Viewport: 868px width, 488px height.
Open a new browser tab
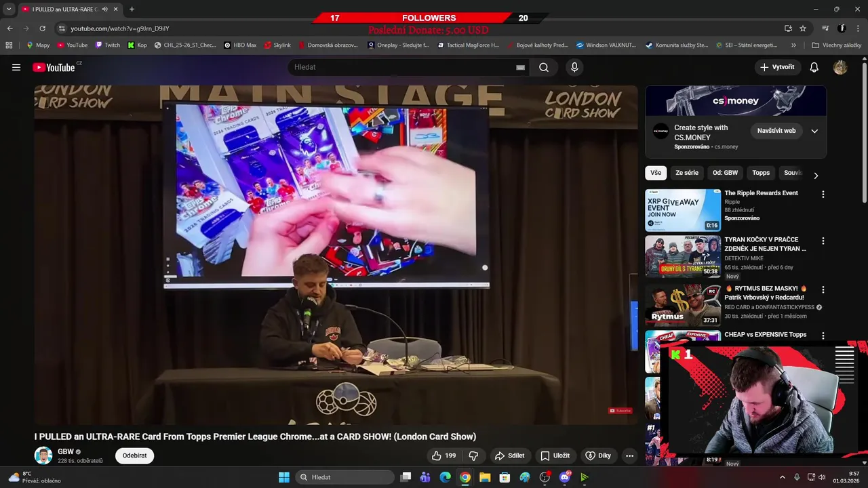(132, 9)
